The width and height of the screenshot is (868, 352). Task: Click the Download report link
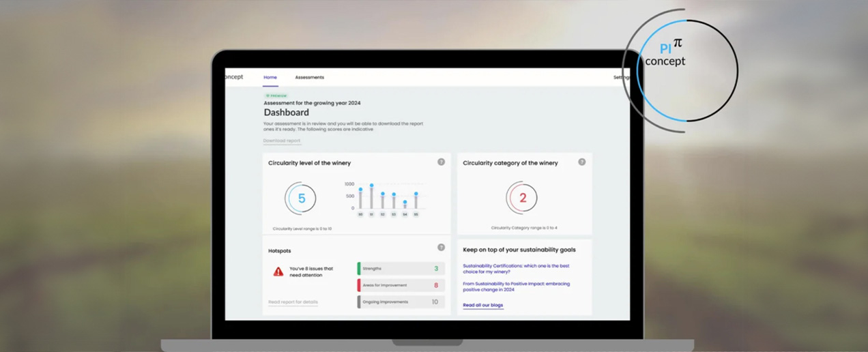coord(282,141)
